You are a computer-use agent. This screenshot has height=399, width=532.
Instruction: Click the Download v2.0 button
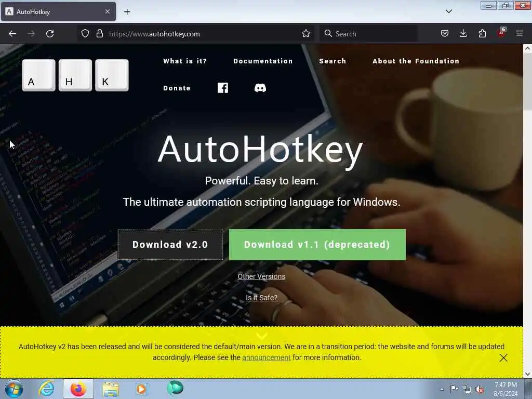tap(170, 245)
